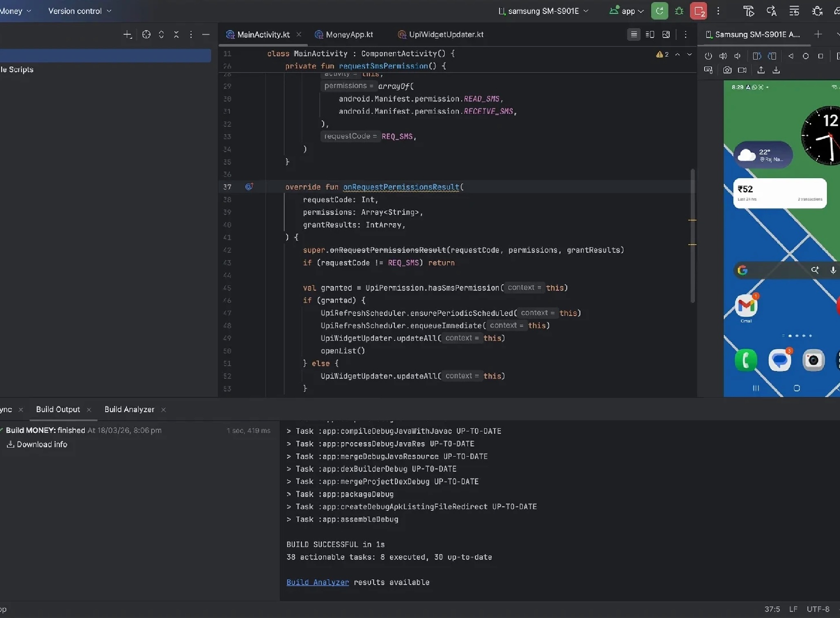Screen dimensions: 840x618
Task: Close the MainActivity.kt tab
Action: (x=298, y=34)
